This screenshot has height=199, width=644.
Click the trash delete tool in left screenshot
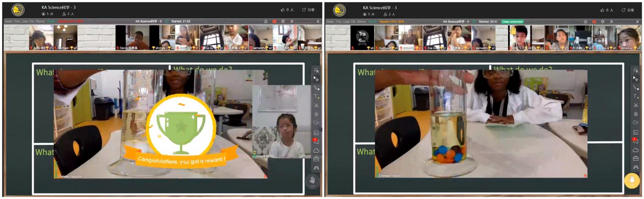[316, 114]
